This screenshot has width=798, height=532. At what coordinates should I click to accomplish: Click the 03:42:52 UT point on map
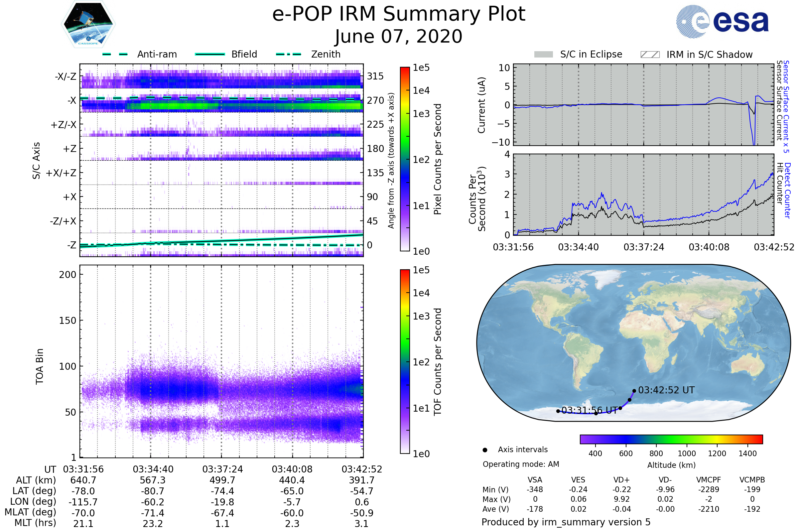pyautogui.click(x=634, y=391)
